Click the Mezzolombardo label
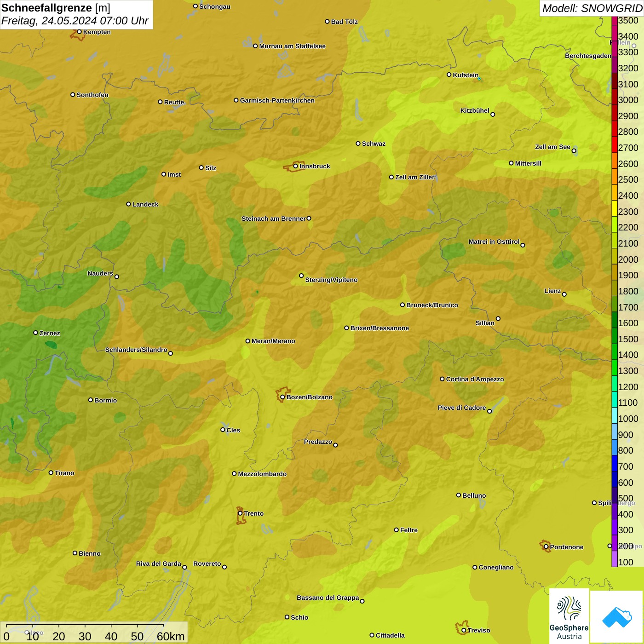Screen dimensions: 644x644 (x=262, y=474)
